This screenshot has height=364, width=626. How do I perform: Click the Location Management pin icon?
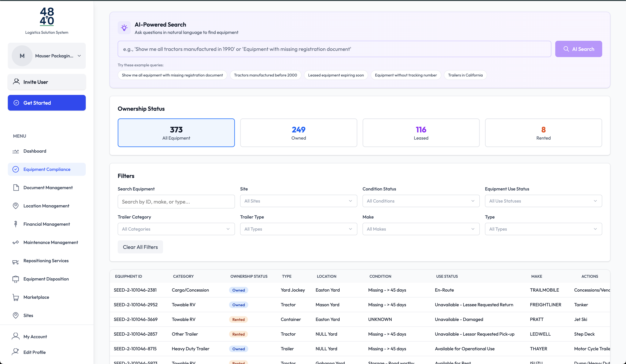coord(16,206)
